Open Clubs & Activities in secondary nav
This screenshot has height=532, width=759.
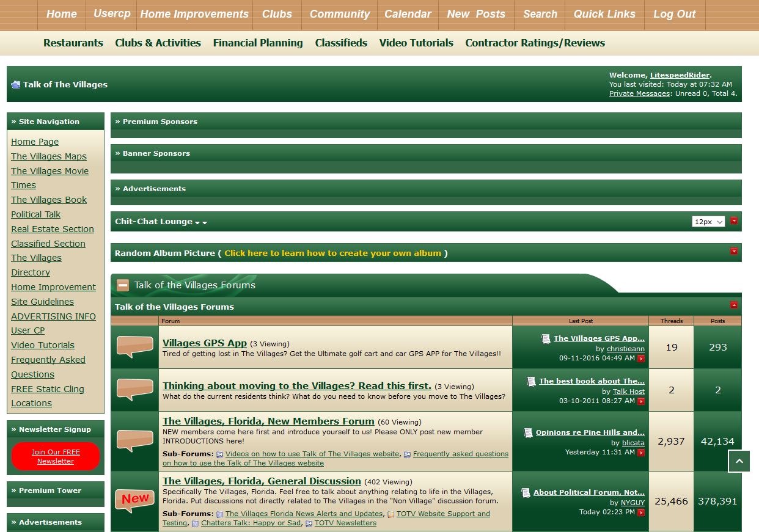pos(158,43)
